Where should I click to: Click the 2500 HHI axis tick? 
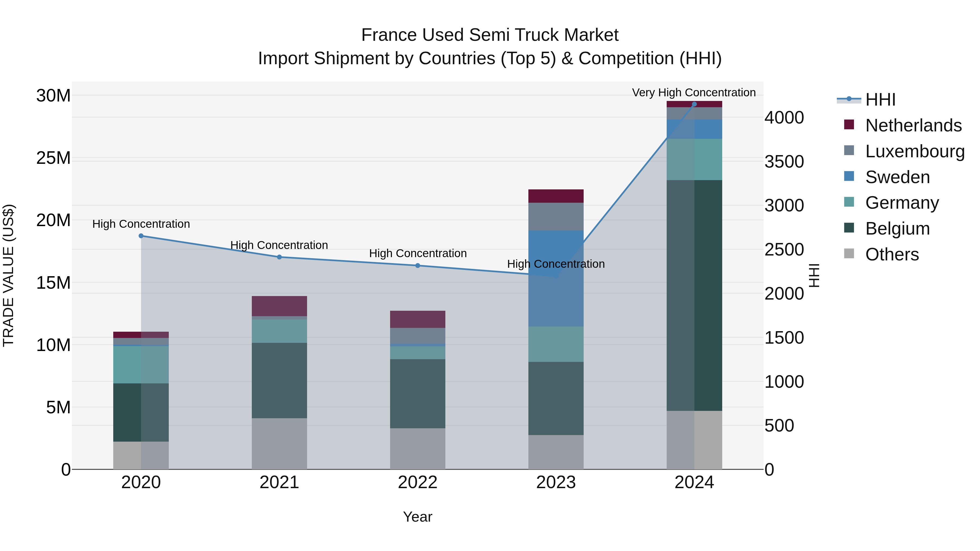point(785,250)
